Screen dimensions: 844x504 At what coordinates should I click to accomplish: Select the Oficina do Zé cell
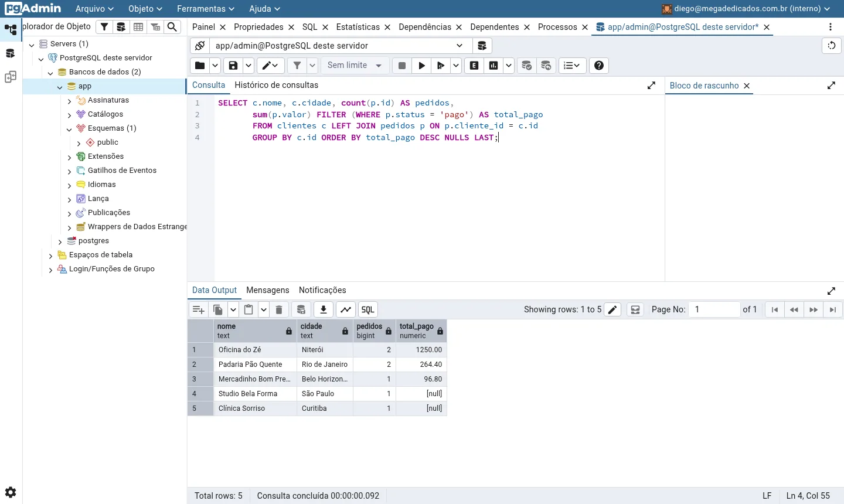pos(256,350)
